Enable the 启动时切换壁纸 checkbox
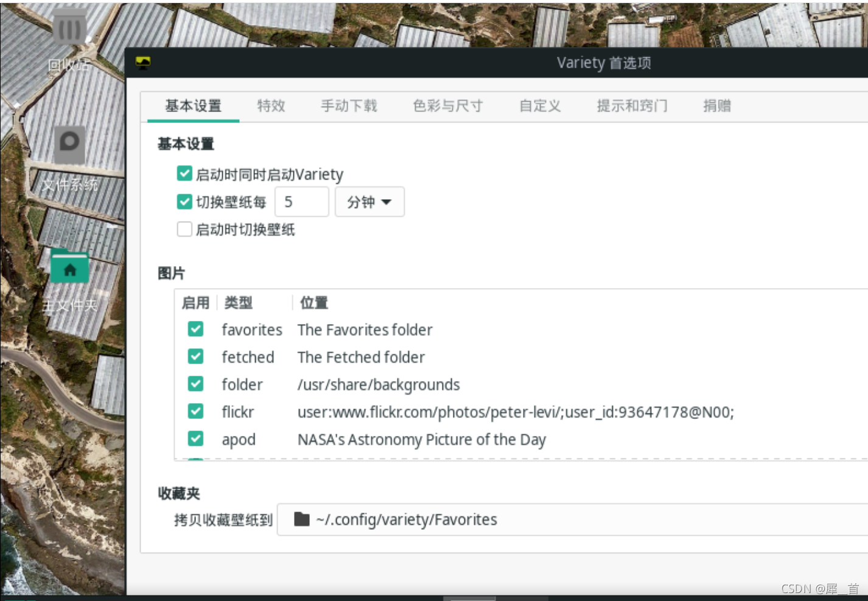Screen dimensions: 868x601 (x=184, y=229)
